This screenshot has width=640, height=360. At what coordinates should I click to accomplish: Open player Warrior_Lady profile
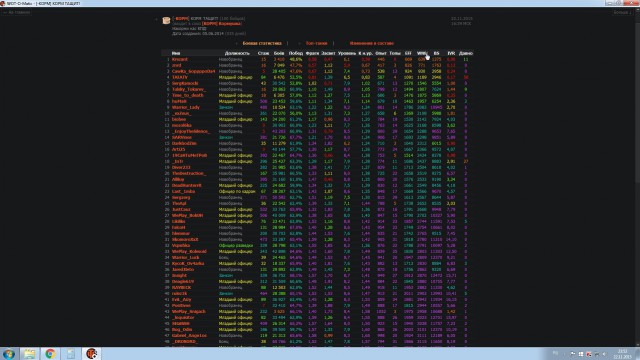click(x=186, y=107)
